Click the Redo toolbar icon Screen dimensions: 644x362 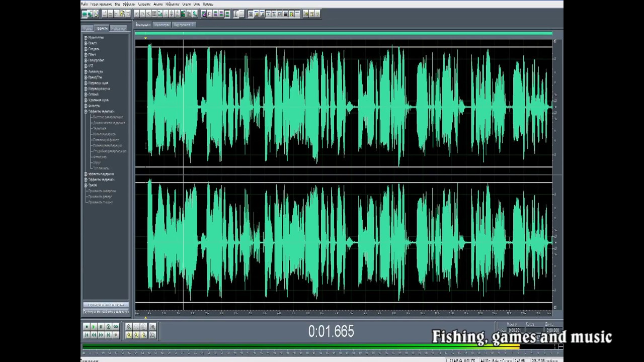[x=142, y=14]
